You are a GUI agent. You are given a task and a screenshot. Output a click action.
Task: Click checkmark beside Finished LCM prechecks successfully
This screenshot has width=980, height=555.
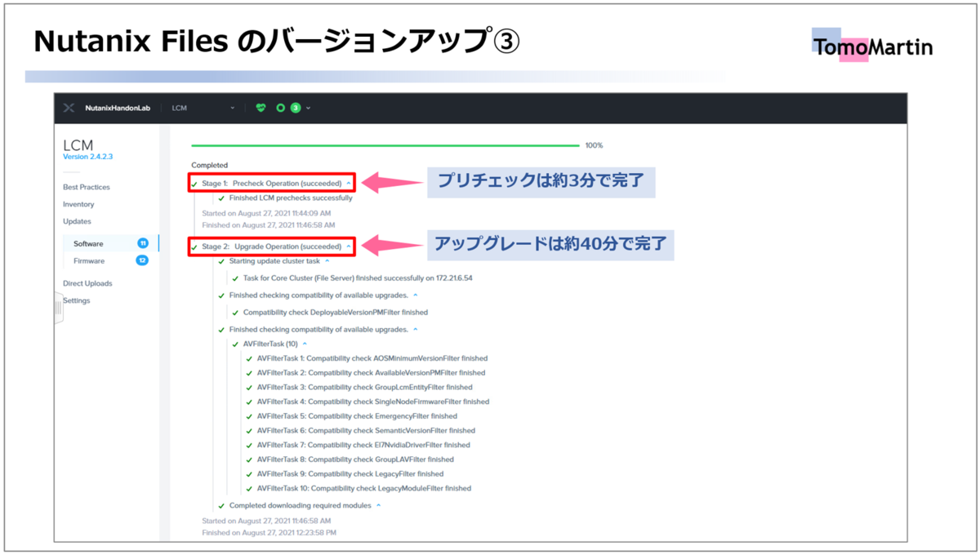tap(221, 198)
